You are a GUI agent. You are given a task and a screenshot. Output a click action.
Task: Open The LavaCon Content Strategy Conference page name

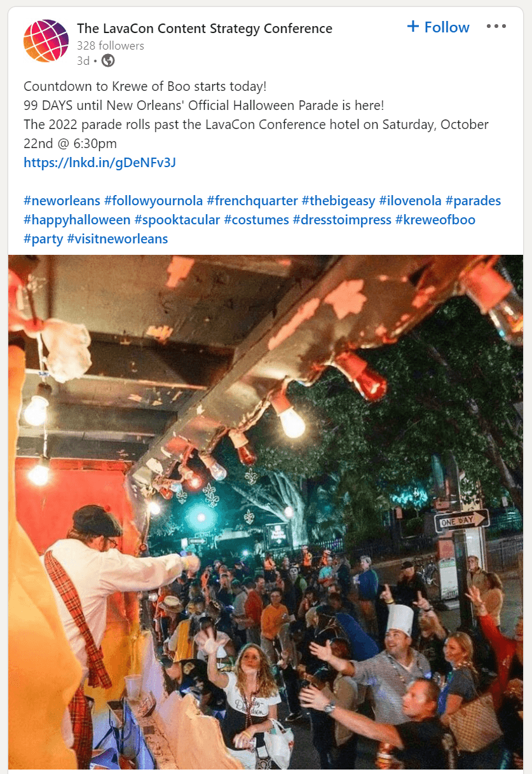[205, 29]
